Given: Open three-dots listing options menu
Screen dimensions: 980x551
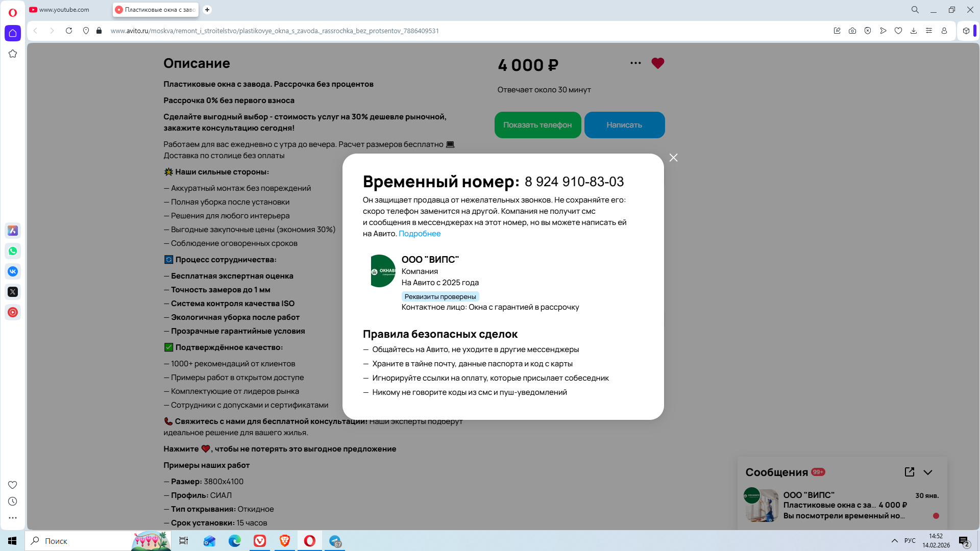Looking at the screenshot, I should pyautogui.click(x=635, y=63).
